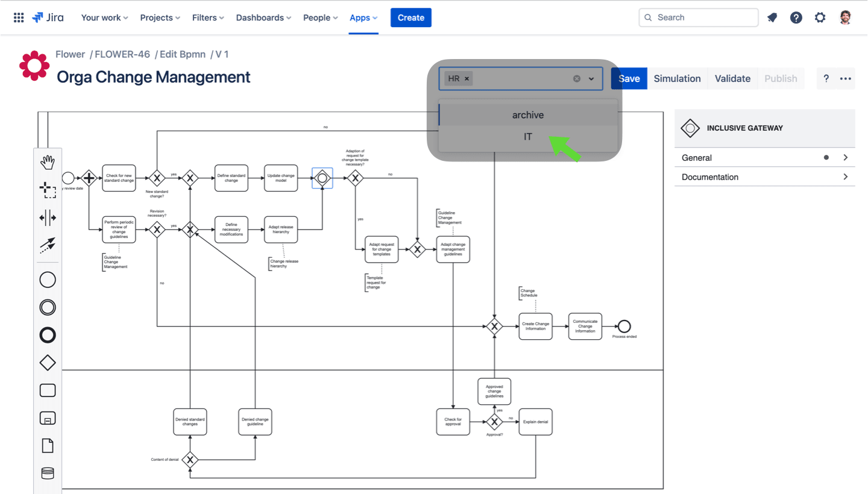The image size is (868, 494).
Task: Open the Dashboards menu
Action: pyautogui.click(x=263, y=18)
